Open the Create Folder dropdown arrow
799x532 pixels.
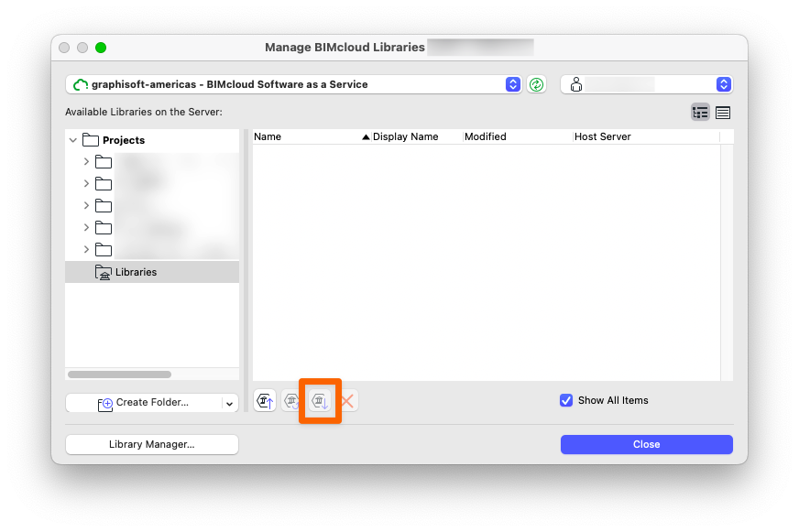pos(230,403)
